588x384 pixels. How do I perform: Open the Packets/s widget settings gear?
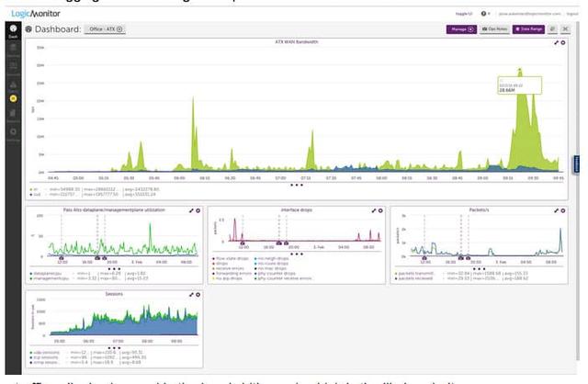(564, 210)
